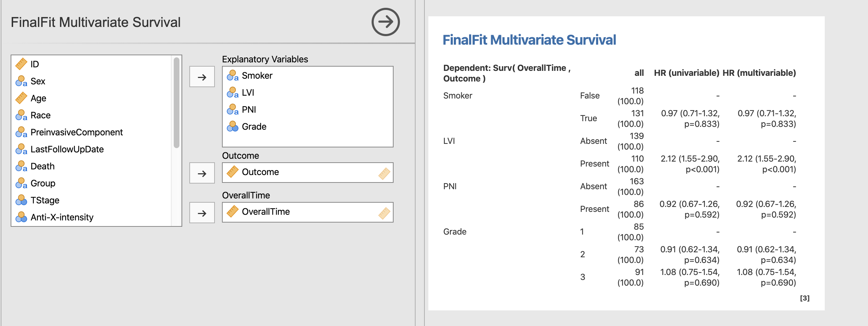This screenshot has width=868, height=326.
Task: Click Grade row label in results table
Action: 455,231
